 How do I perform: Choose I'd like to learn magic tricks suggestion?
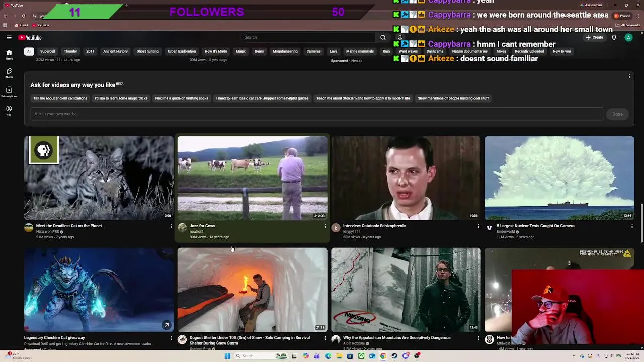(121, 98)
